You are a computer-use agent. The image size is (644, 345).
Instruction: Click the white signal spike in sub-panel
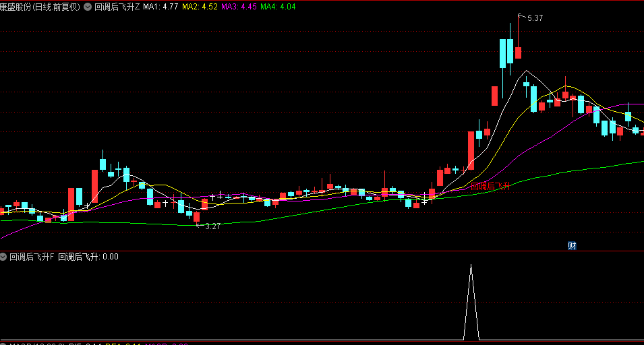click(471, 303)
